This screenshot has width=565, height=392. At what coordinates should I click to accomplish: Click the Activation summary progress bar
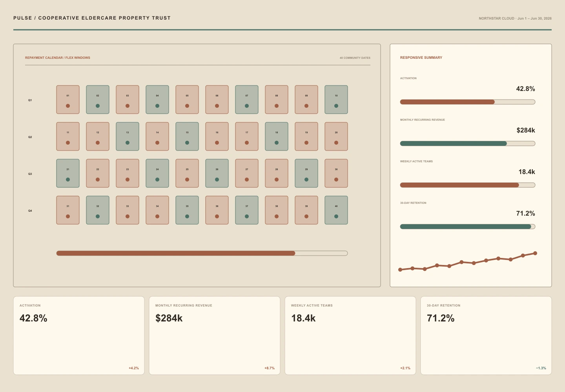[468, 102]
